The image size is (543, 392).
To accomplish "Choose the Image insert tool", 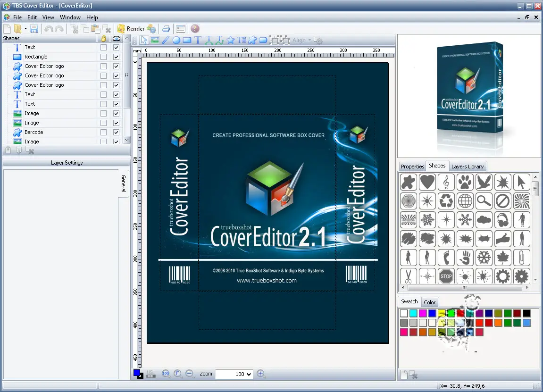I will click(154, 41).
